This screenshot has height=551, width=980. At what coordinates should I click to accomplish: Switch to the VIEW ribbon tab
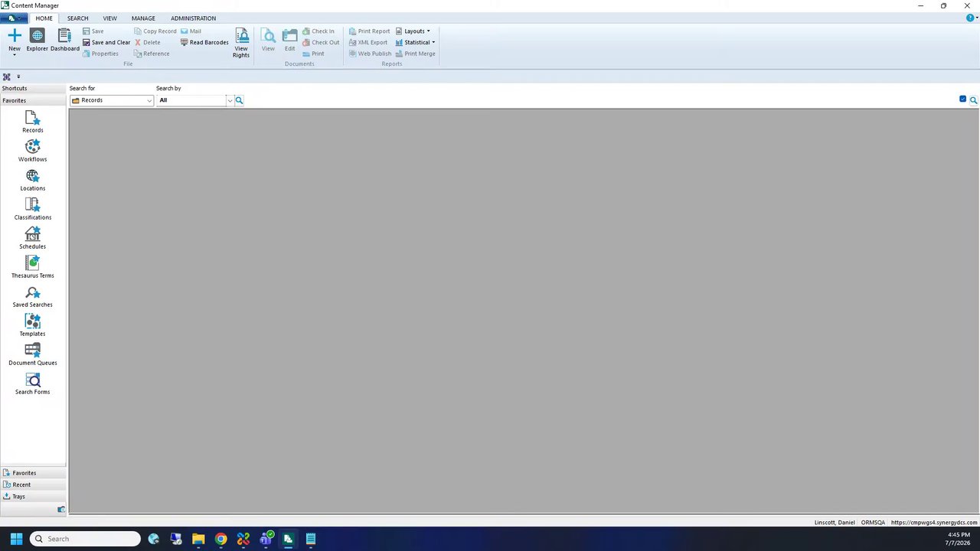(x=109, y=18)
